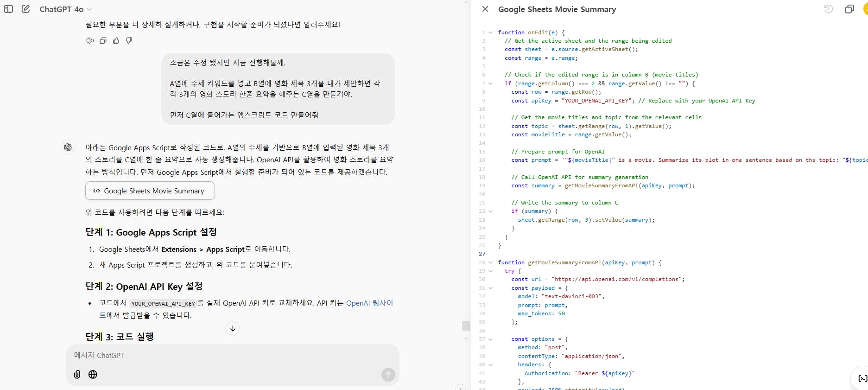The width and height of the screenshot is (868, 390).
Task: Attach a file with the paperclip icon
Action: click(77, 374)
